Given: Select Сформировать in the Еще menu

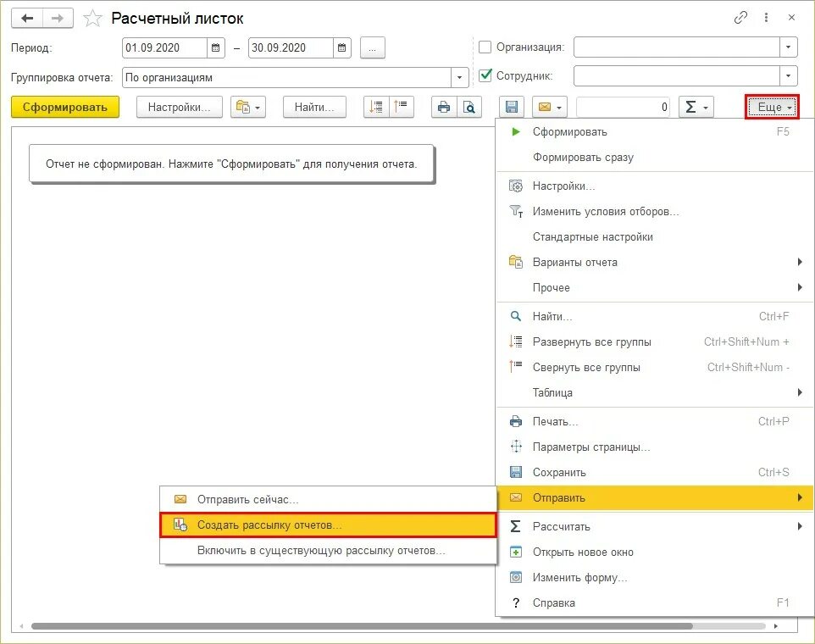Looking at the screenshot, I should (x=655, y=132).
